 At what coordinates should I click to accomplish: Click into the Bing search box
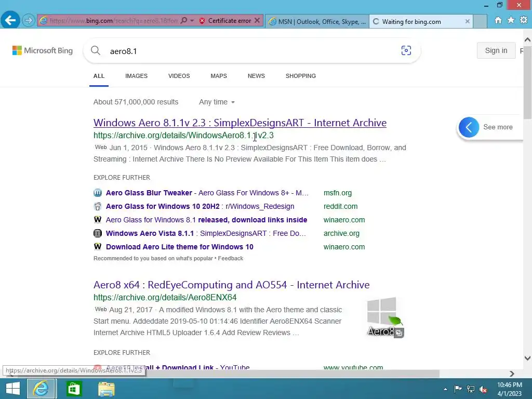(251, 51)
